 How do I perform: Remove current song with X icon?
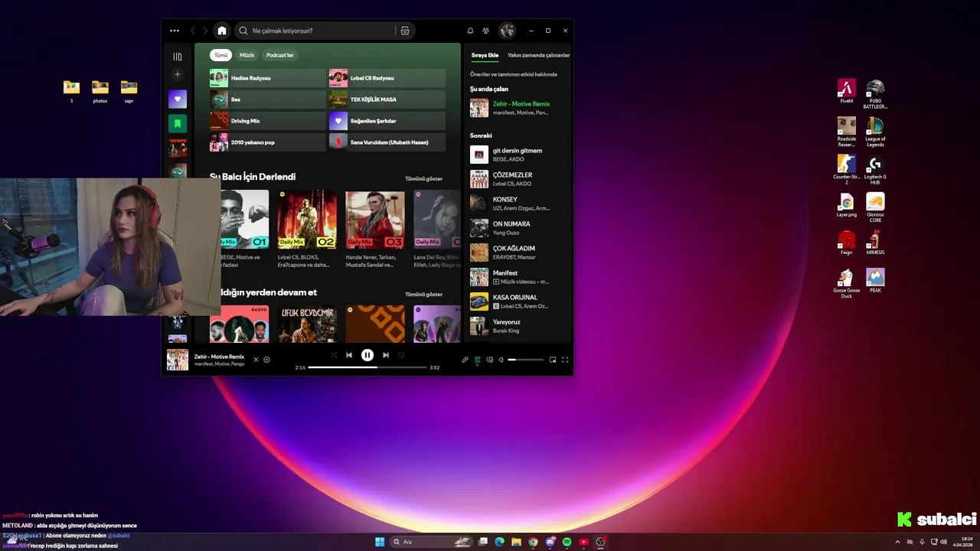(x=256, y=360)
